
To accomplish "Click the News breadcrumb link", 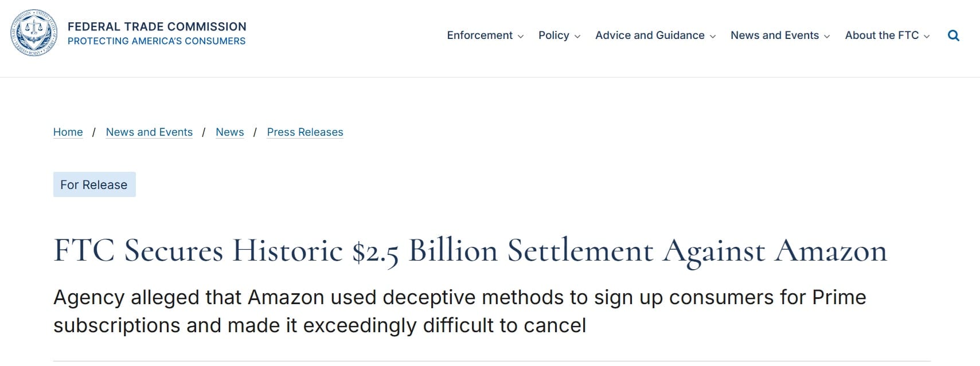I will pos(229,132).
